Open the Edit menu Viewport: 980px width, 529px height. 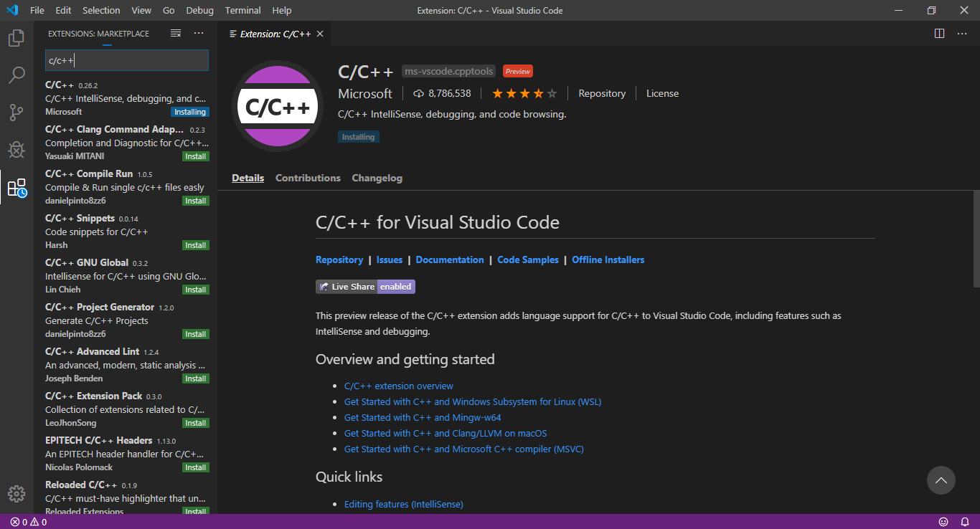(x=63, y=10)
